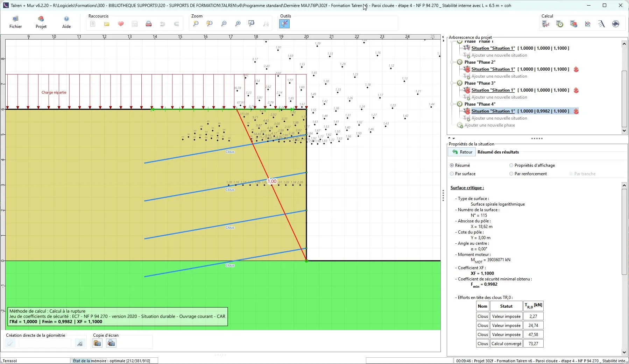Click the calculate-with-clock icon in Calcul

560,24
